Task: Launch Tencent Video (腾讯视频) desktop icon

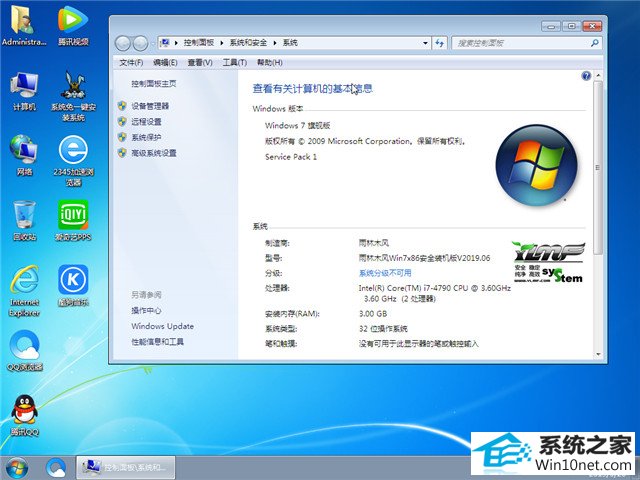Action: (73, 24)
